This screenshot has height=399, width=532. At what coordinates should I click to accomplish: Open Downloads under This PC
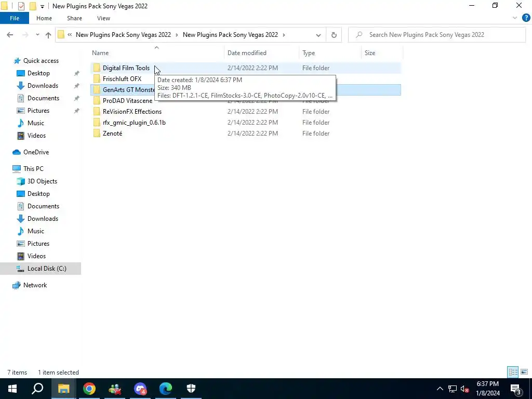click(x=43, y=219)
